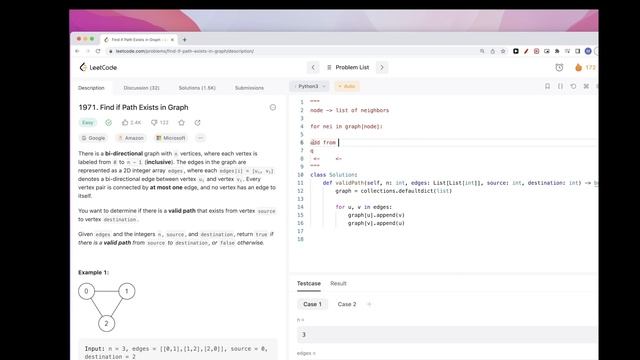Click the Amazon company tag

[x=131, y=138]
